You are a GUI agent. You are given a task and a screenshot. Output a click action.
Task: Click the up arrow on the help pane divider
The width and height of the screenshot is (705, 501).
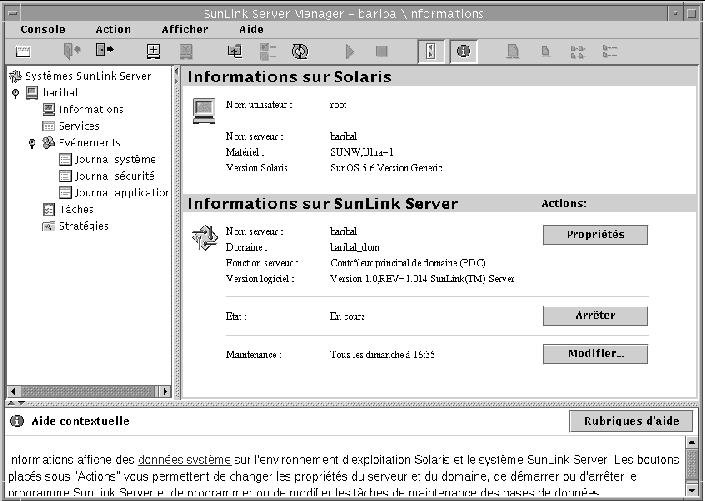click(x=12, y=403)
